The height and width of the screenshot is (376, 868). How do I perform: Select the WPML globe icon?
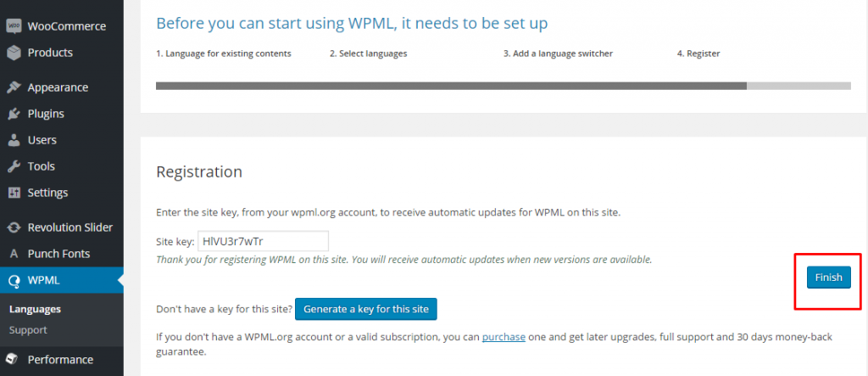click(x=14, y=281)
